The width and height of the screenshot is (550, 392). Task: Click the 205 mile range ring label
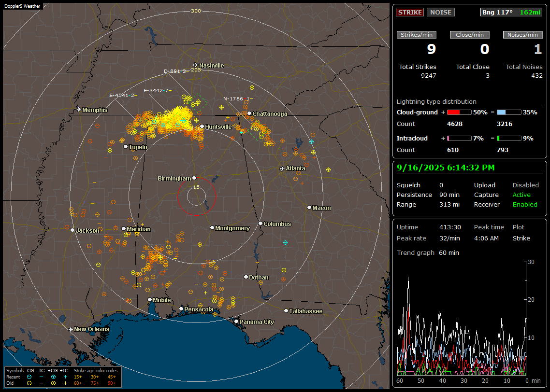196,70
